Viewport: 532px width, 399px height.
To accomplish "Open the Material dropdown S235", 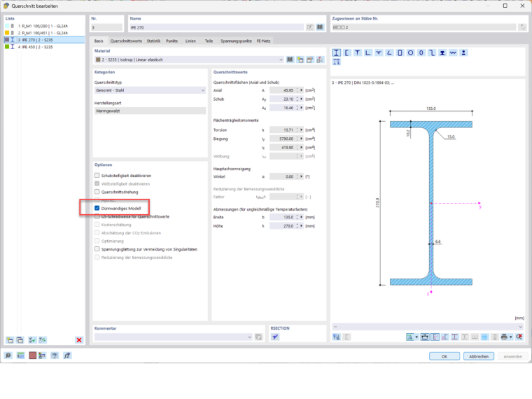I will click(x=189, y=59).
